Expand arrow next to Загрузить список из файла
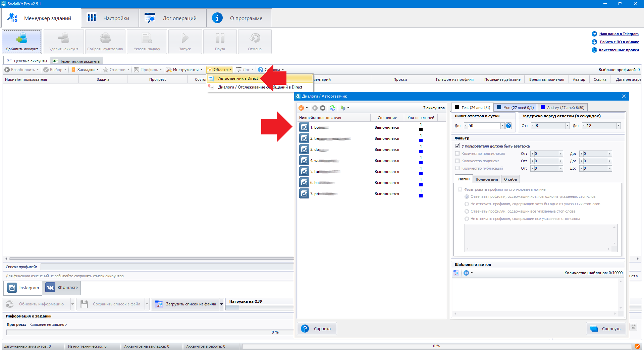The width and height of the screenshot is (644, 352). [x=221, y=304]
